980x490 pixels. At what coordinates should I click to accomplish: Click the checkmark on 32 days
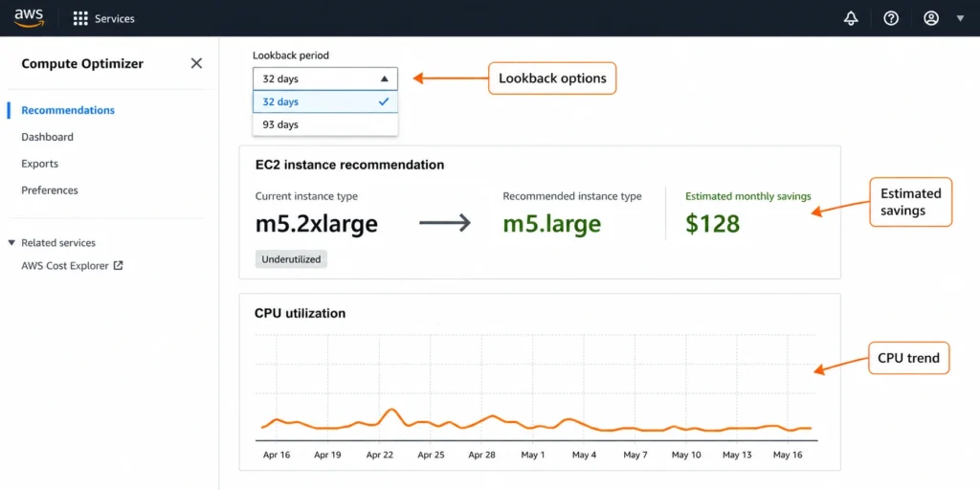tap(384, 101)
